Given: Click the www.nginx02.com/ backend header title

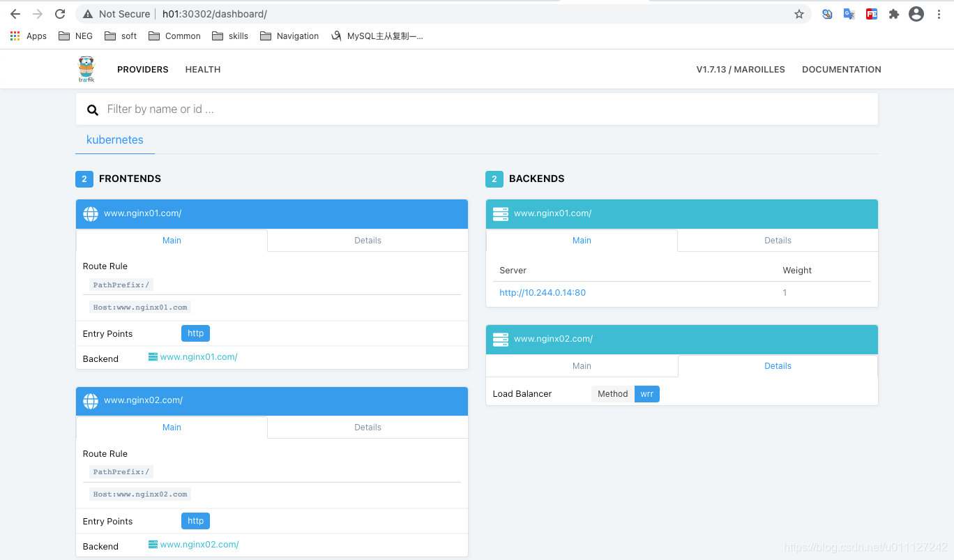Looking at the screenshot, I should click(x=554, y=339).
